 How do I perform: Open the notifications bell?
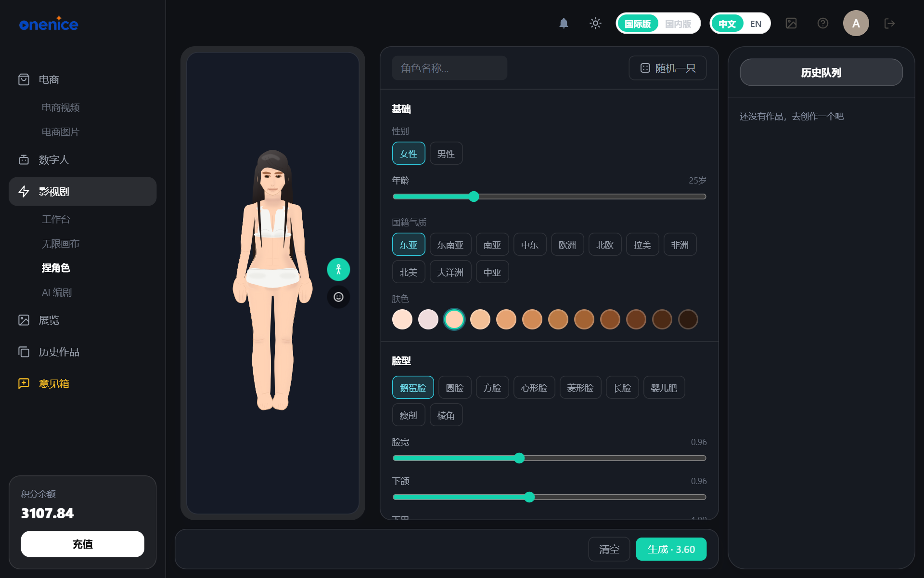point(564,23)
